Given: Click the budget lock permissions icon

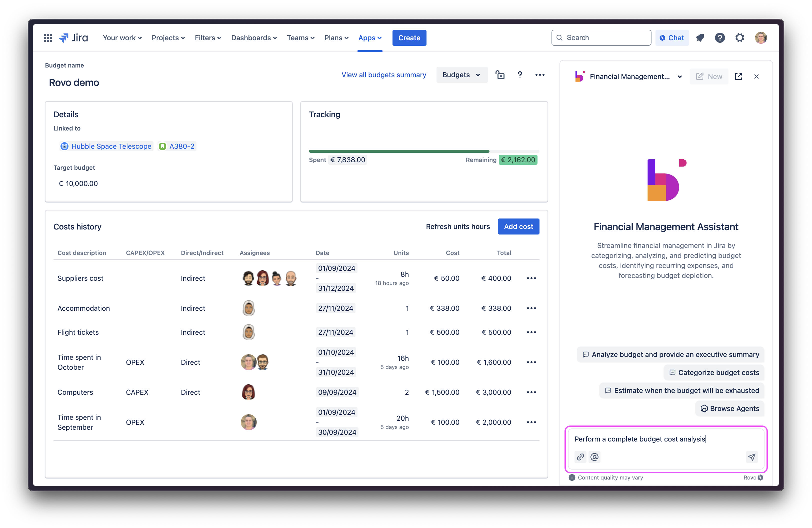Looking at the screenshot, I should [x=500, y=75].
